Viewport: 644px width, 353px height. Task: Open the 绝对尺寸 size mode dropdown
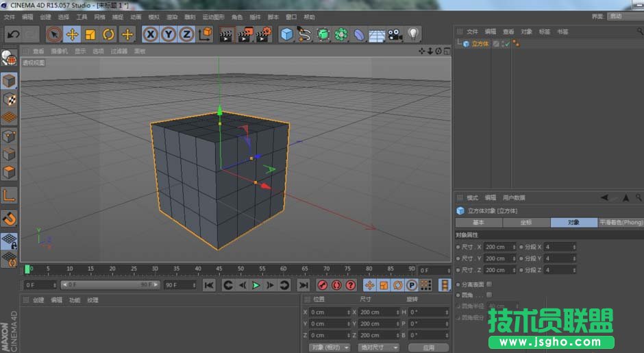coord(378,348)
